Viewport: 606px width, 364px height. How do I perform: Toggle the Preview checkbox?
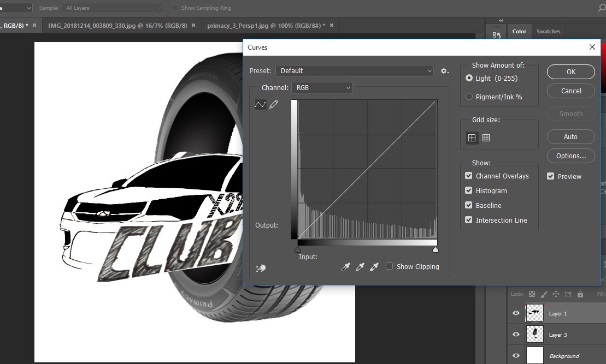(x=551, y=176)
